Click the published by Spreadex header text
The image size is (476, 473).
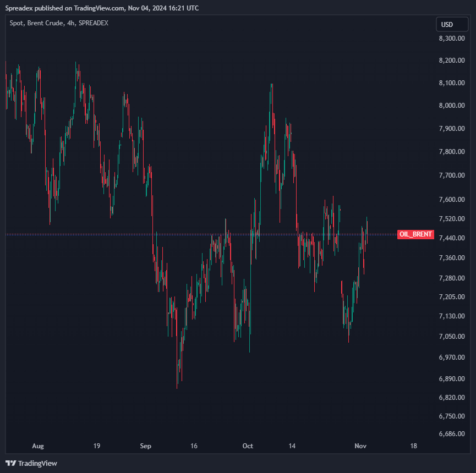[102, 8]
